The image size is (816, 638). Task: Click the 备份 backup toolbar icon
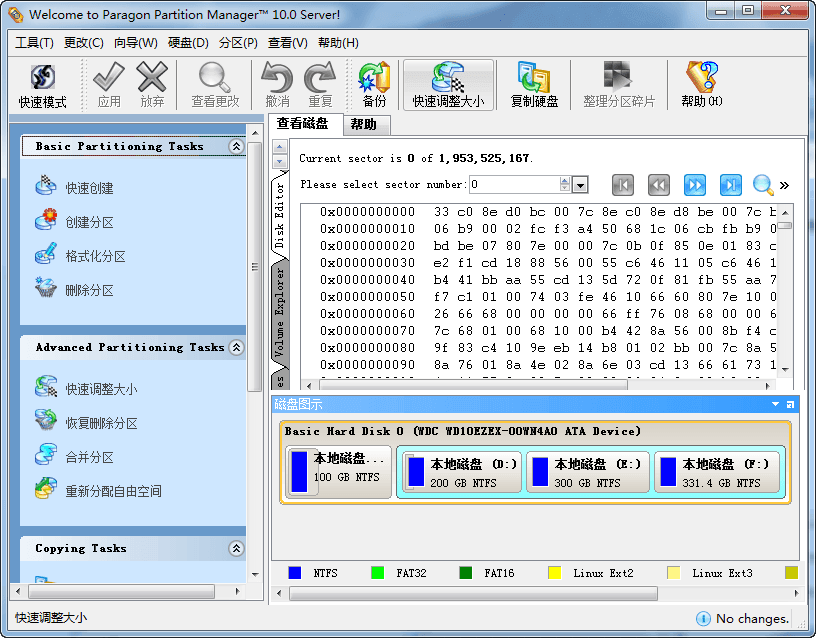click(374, 85)
